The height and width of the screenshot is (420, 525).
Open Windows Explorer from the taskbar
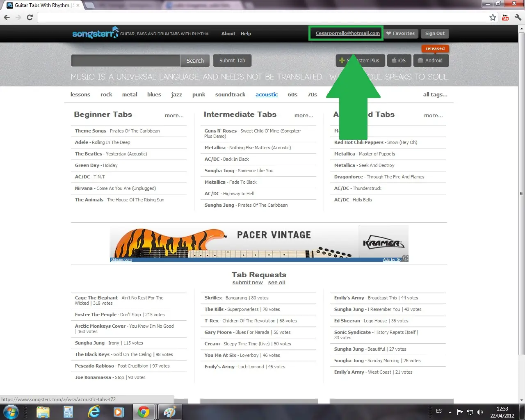pos(43,412)
